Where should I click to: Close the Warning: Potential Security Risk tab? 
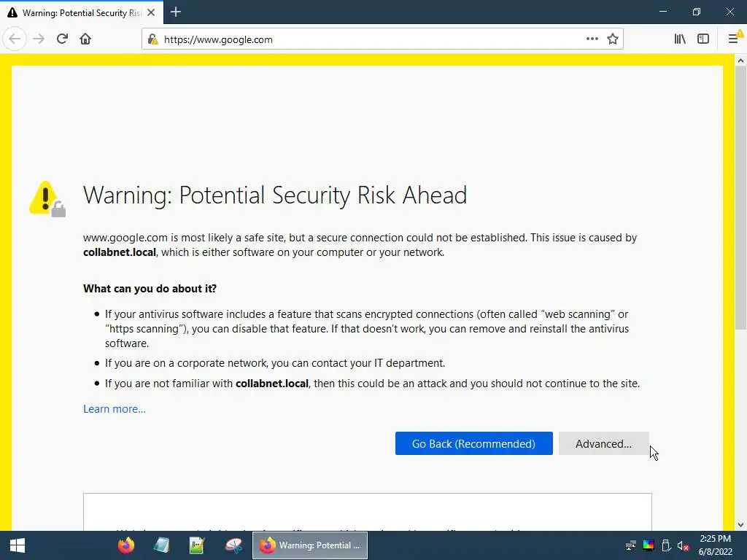[151, 12]
